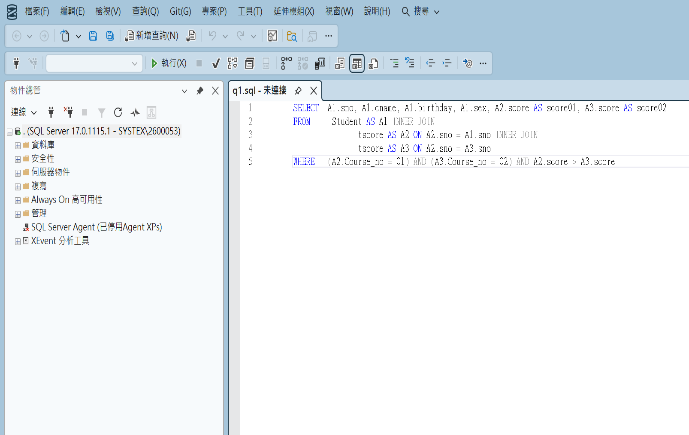Click the 新增查詢(N) button
Viewport: 689px width, 435px height.
click(x=152, y=36)
